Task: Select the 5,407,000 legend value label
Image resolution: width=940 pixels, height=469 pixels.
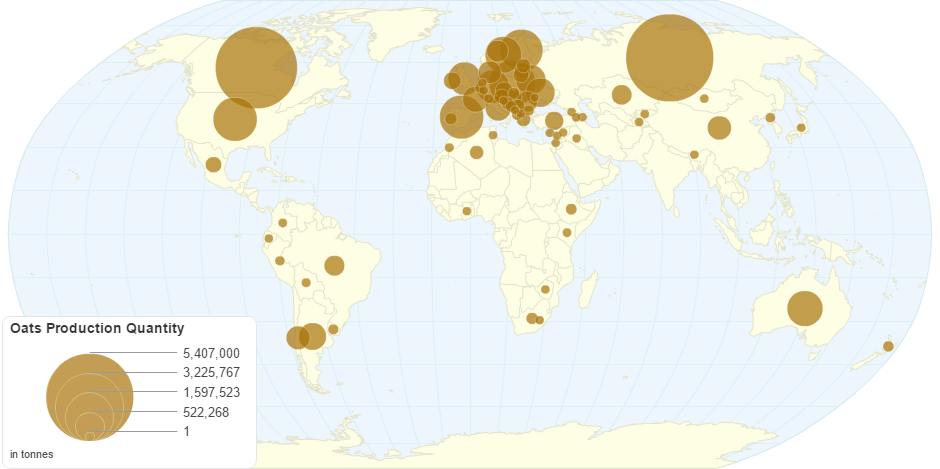Action: click(211, 353)
